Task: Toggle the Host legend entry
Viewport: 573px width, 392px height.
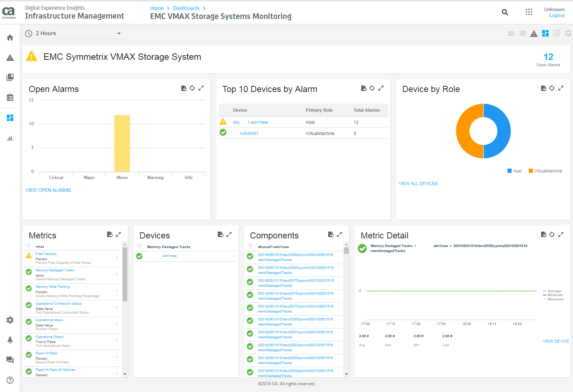Action: click(515, 171)
